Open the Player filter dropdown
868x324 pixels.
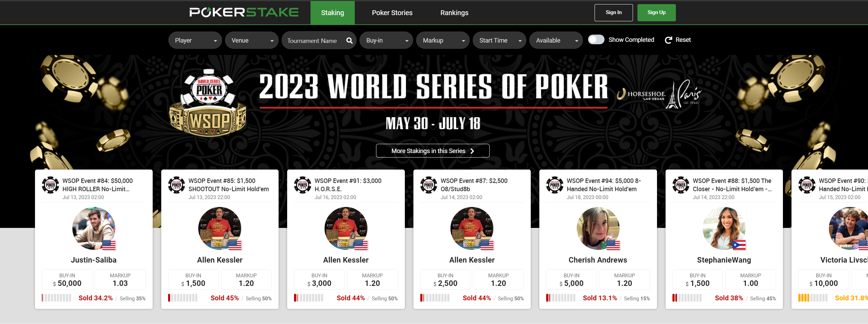pos(195,40)
